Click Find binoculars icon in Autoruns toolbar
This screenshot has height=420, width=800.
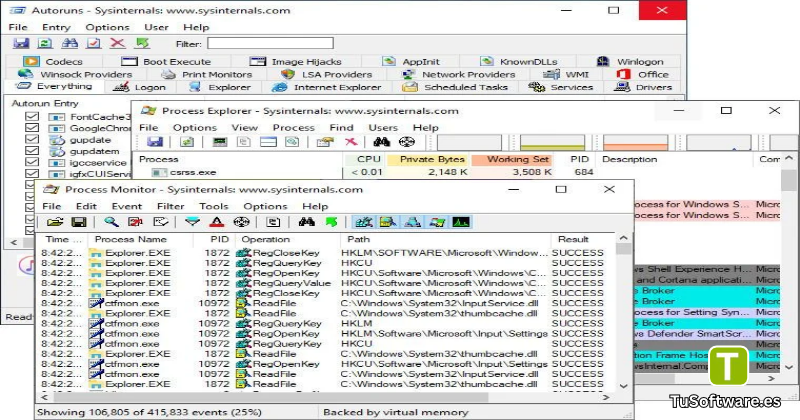coord(70,43)
